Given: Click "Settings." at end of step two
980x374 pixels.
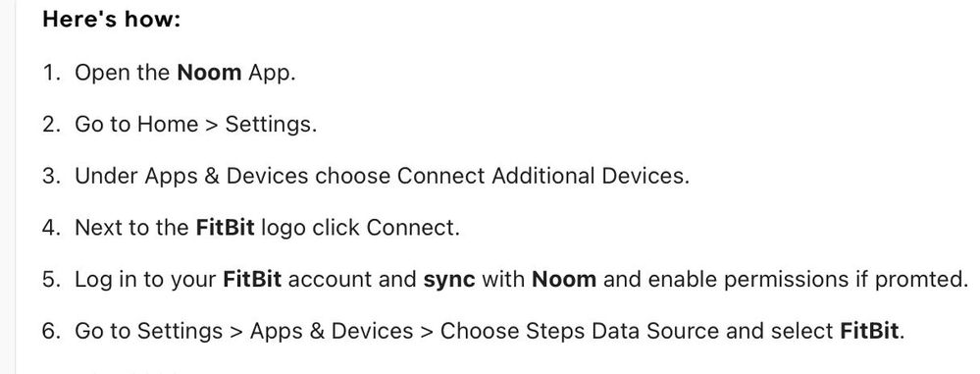Looking at the screenshot, I should coord(271,125).
